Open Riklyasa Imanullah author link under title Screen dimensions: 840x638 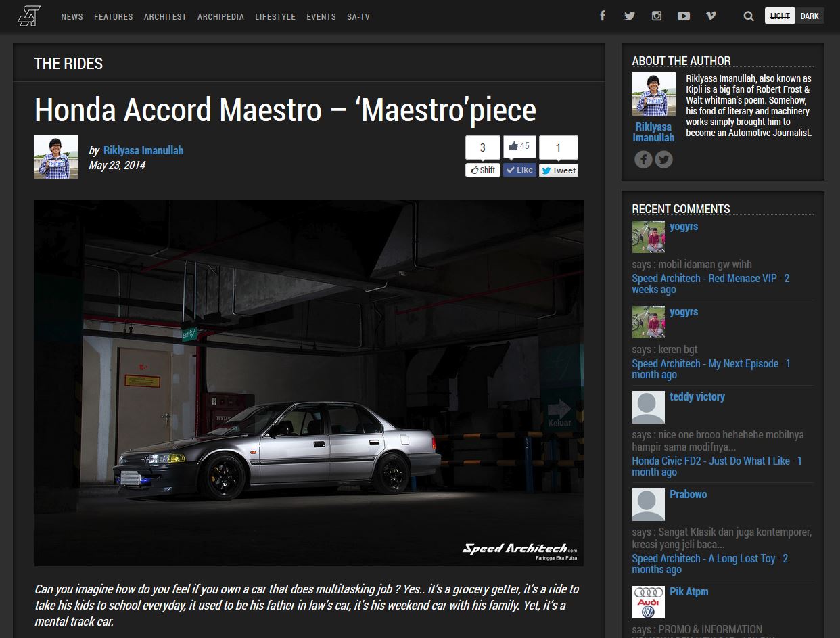pyautogui.click(x=143, y=150)
